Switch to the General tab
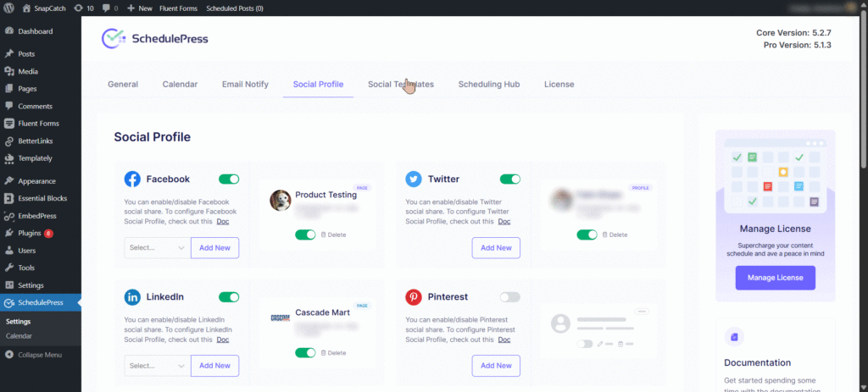868x392 pixels. (x=123, y=85)
